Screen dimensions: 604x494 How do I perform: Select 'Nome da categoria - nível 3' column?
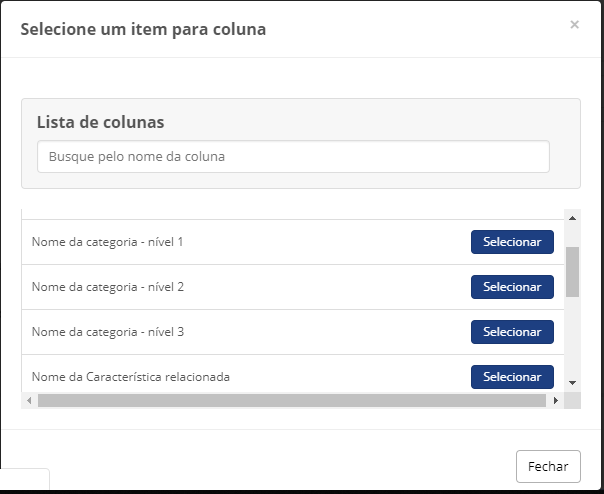[x=512, y=332]
